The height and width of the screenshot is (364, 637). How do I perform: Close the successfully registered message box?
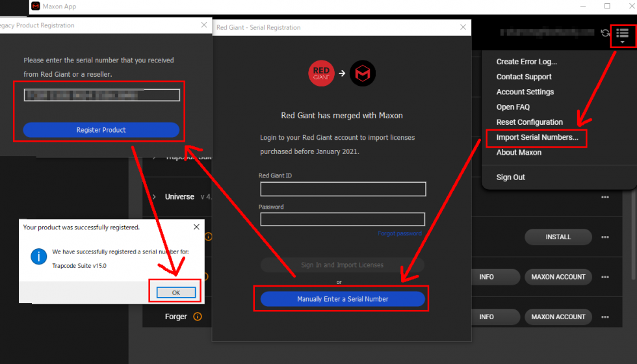[196, 227]
